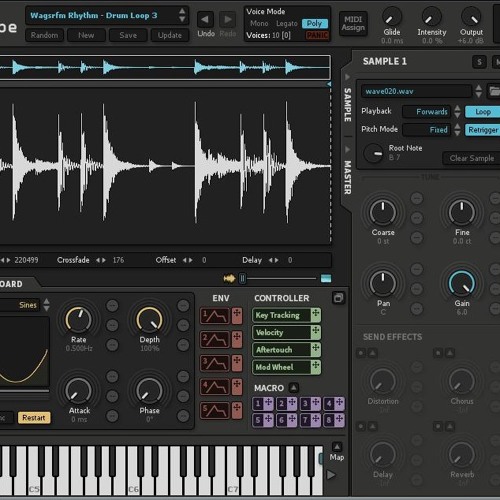Screen dimensions: 500x500
Task: Change LFO shape Sines arrows
Action: click(x=46, y=305)
